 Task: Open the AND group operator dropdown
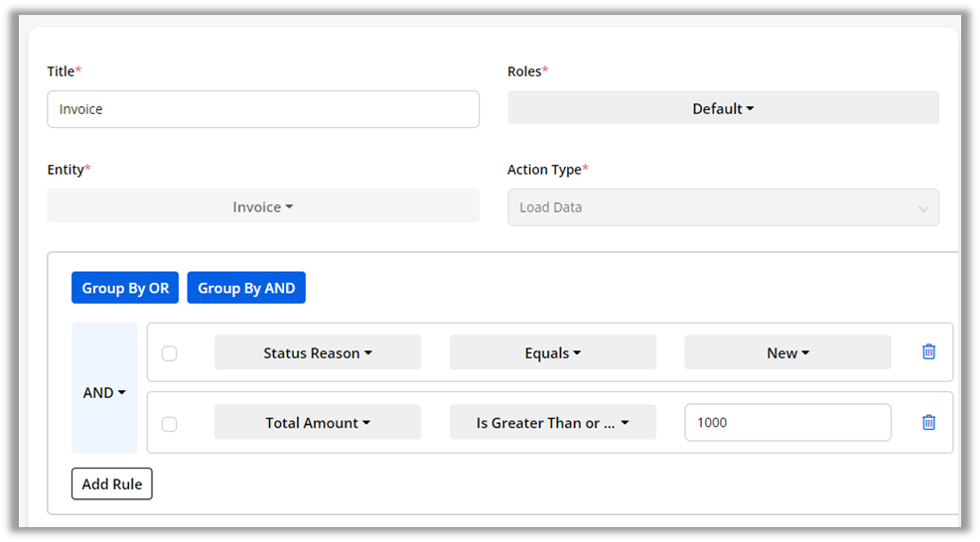point(104,392)
